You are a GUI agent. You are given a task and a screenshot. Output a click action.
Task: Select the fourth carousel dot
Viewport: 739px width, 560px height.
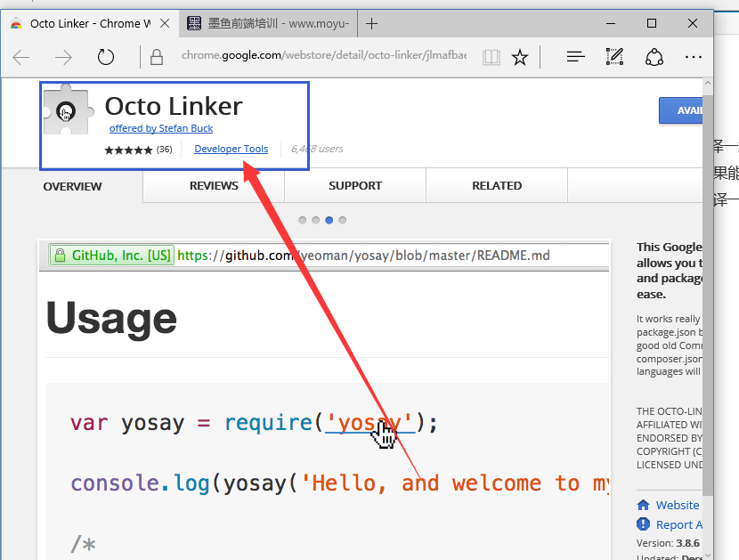click(x=343, y=220)
